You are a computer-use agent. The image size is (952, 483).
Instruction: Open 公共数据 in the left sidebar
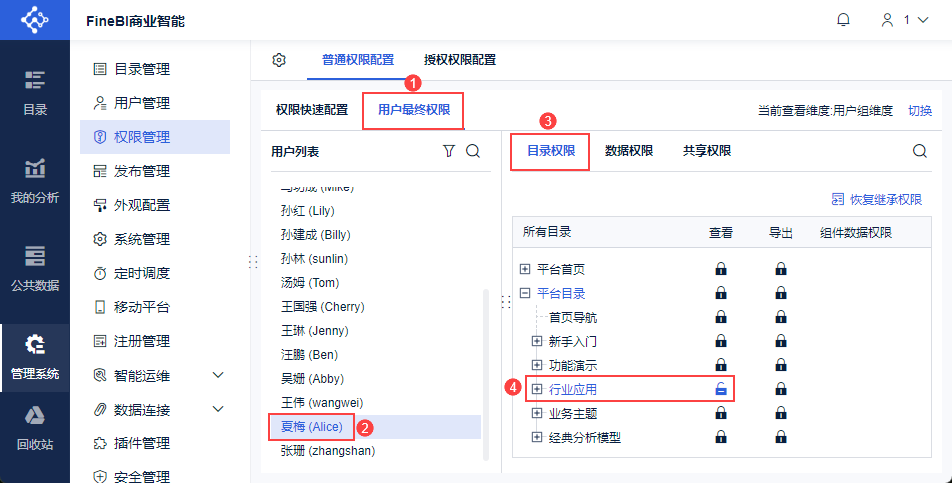tap(35, 266)
